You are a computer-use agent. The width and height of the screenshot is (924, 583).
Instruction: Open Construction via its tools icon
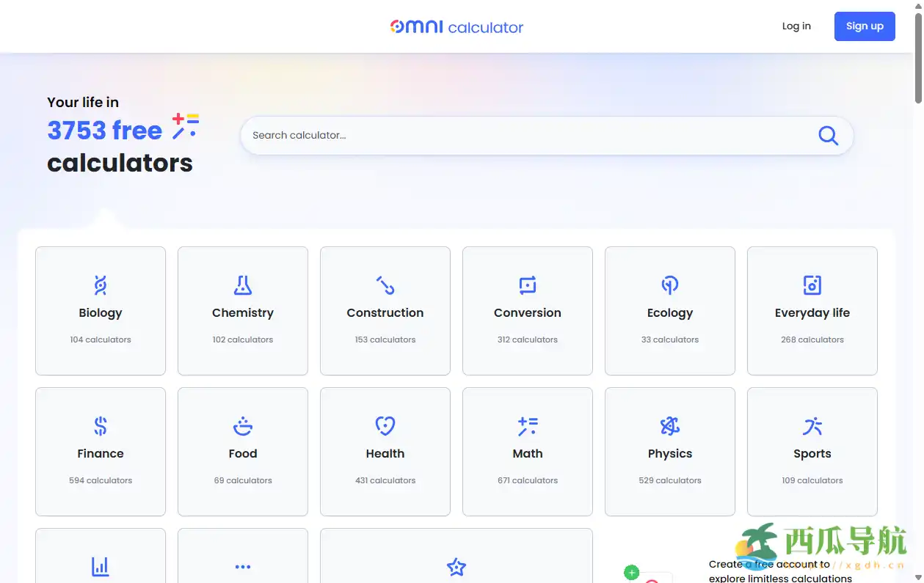385,285
